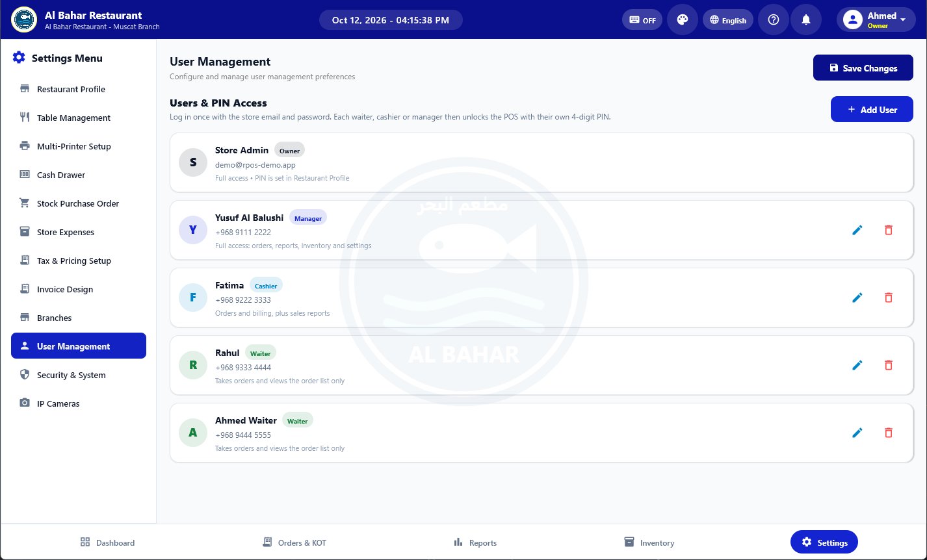Viewport: 927px width, 560px height.
Task: Click the Store Admin S avatar
Action: coord(193,162)
